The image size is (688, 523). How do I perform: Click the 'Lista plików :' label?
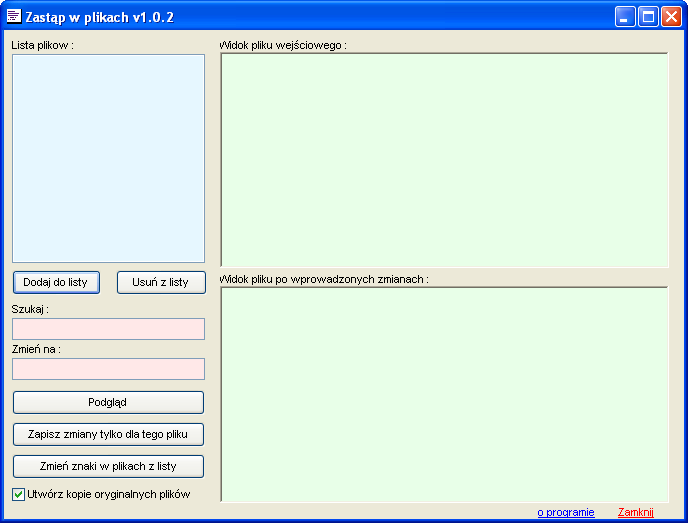click(x=42, y=45)
